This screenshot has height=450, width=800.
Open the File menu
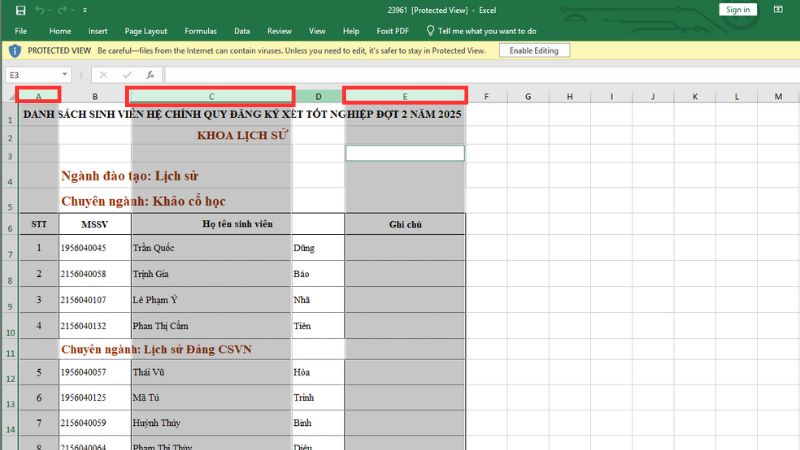[x=20, y=31]
